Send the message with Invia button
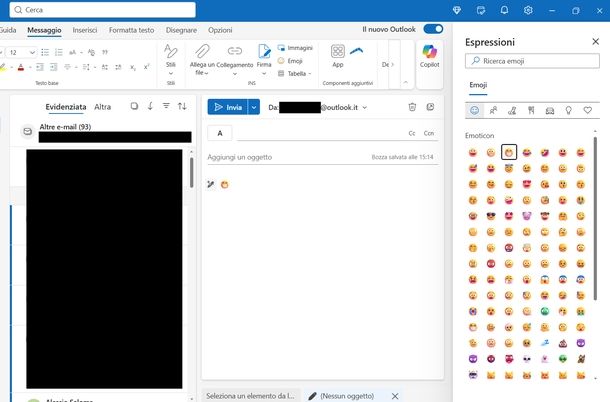The image size is (610, 402). [228, 107]
